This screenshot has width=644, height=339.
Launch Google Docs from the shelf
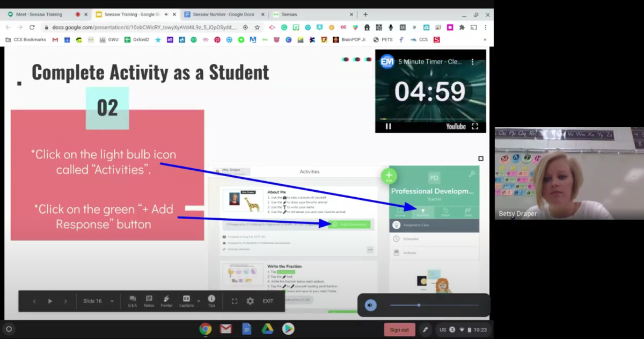246,329
